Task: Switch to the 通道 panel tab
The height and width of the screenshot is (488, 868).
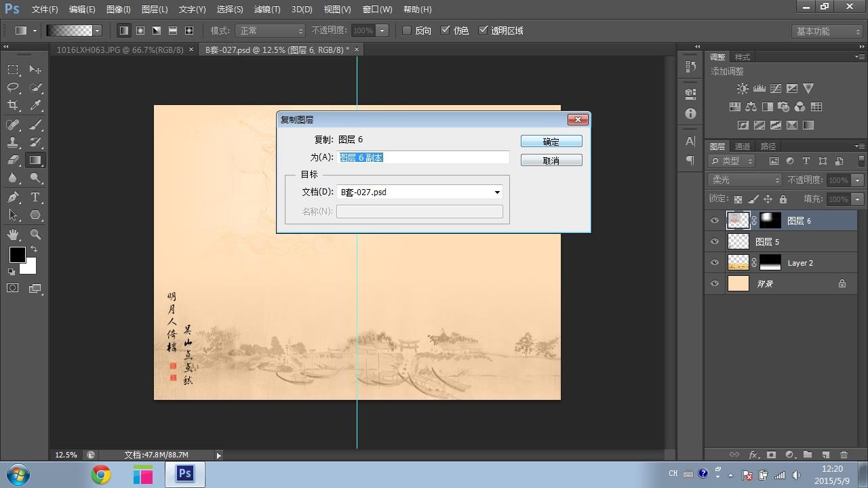Action: click(x=743, y=146)
